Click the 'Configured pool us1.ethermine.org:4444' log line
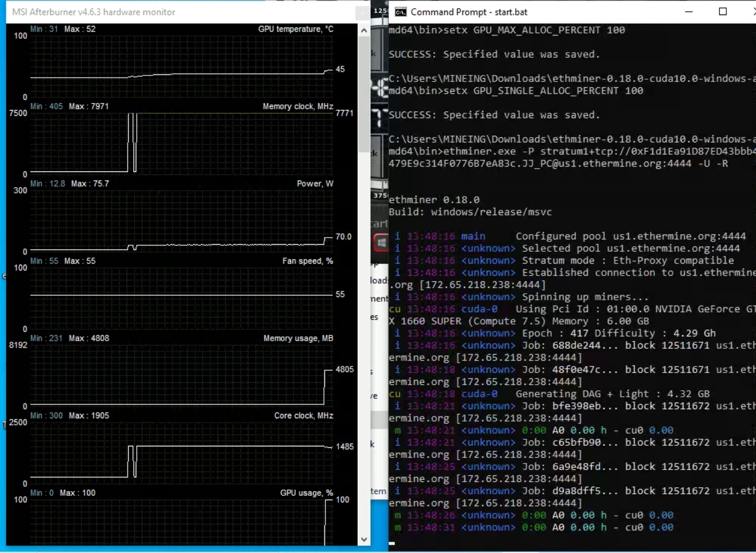The height and width of the screenshot is (553, 756). [570, 237]
